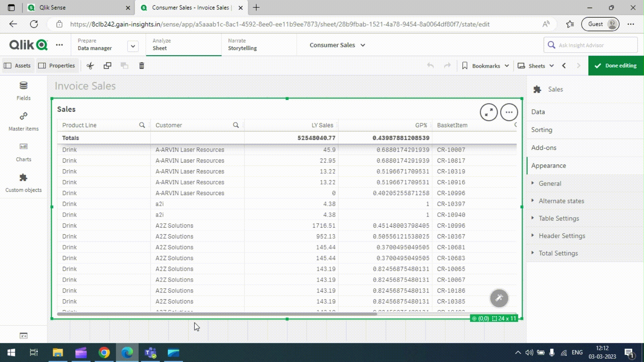Click the browser refresh icon
Image resolution: width=644 pixels, height=362 pixels.
pyautogui.click(x=34, y=24)
